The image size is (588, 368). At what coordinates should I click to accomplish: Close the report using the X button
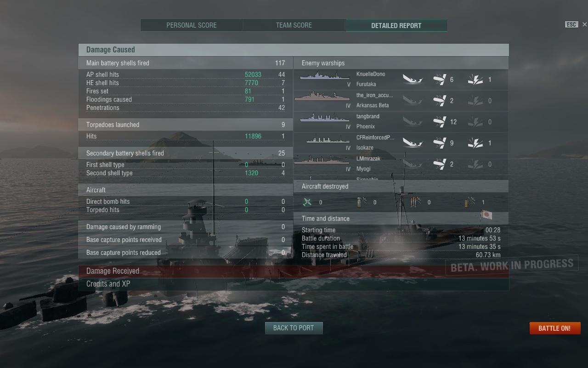[584, 24]
